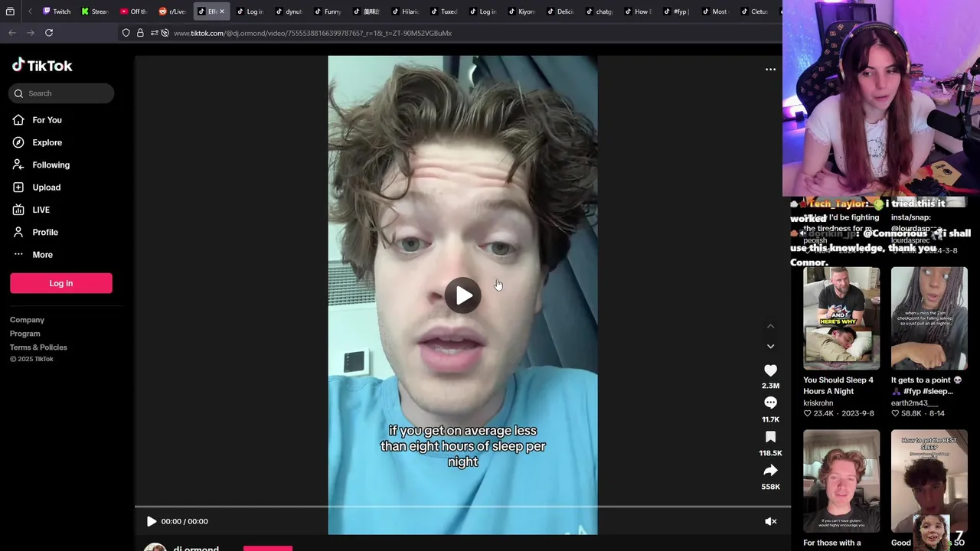Click the address bar URL

coord(312,33)
